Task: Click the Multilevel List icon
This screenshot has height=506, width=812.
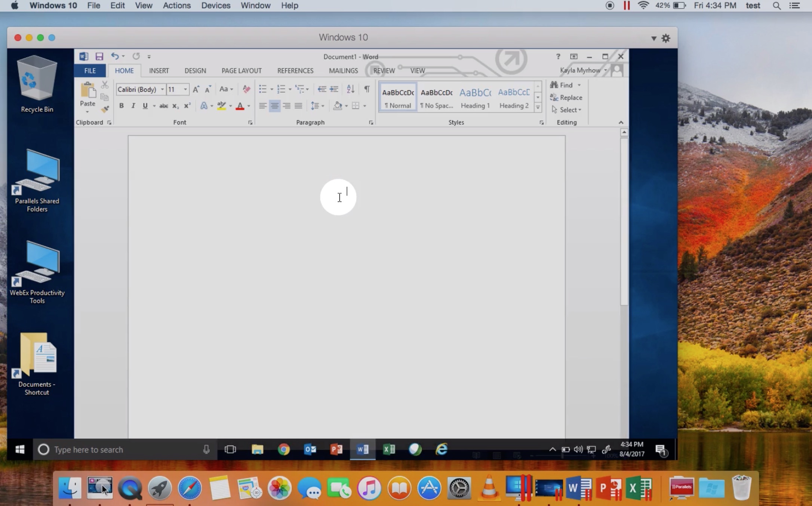Action: 299,89
